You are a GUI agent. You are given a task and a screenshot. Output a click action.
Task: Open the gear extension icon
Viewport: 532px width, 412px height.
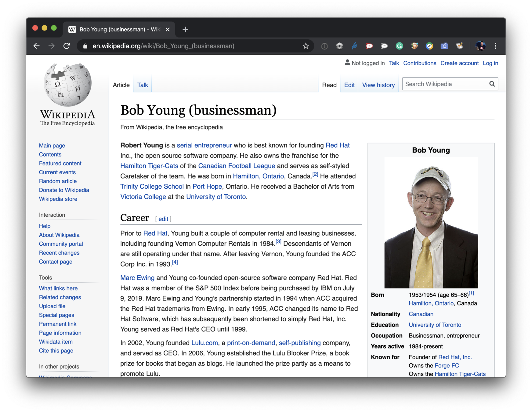click(x=339, y=46)
